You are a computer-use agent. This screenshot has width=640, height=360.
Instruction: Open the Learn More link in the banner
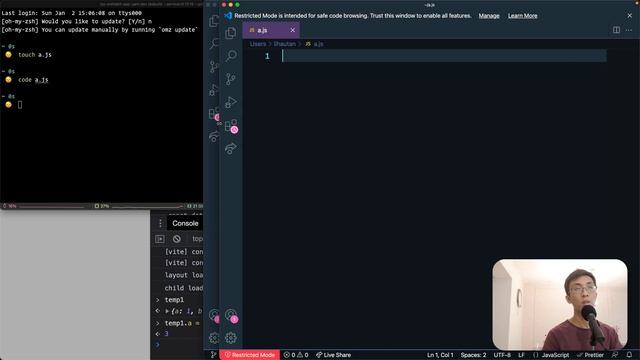click(522, 16)
